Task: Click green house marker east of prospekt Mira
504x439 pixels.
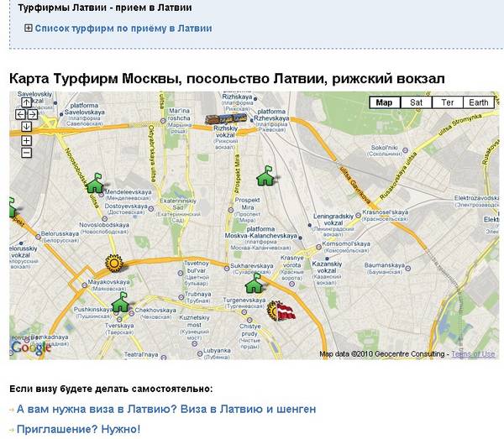Action: (265, 176)
